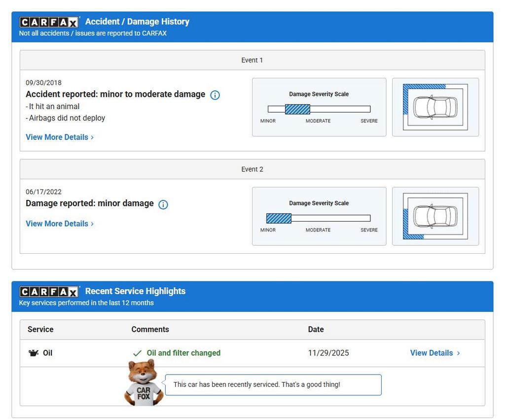Select the Event 2 car damage location diagram
The width and height of the screenshot is (505, 420).
435,216
